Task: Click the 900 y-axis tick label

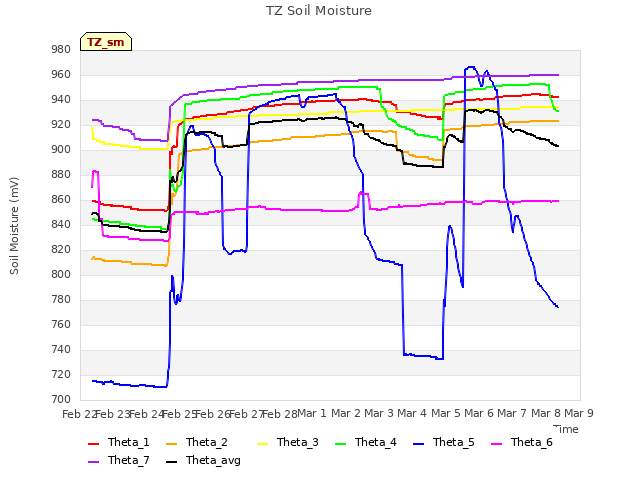Action: (61, 150)
